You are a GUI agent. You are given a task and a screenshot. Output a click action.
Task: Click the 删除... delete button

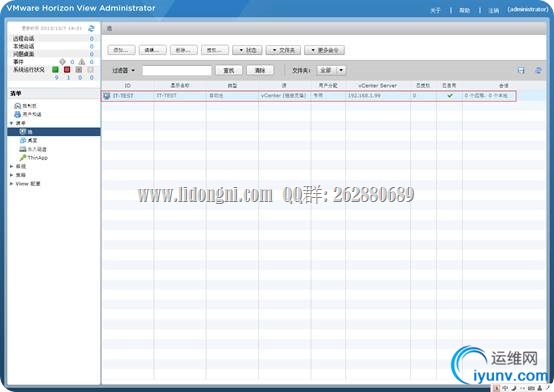tap(184, 50)
